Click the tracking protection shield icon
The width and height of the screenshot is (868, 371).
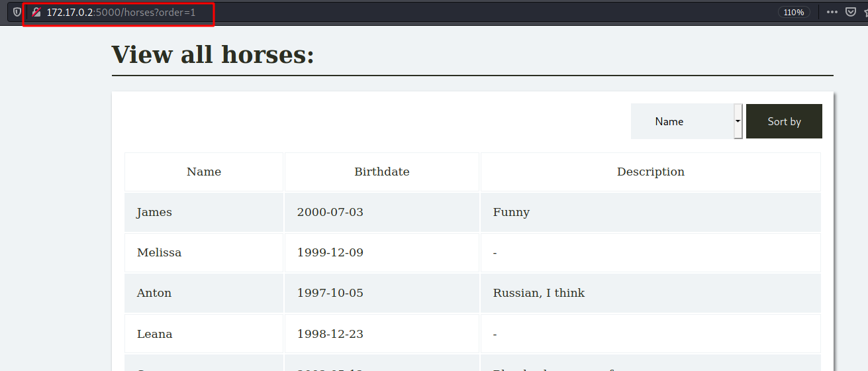point(17,12)
